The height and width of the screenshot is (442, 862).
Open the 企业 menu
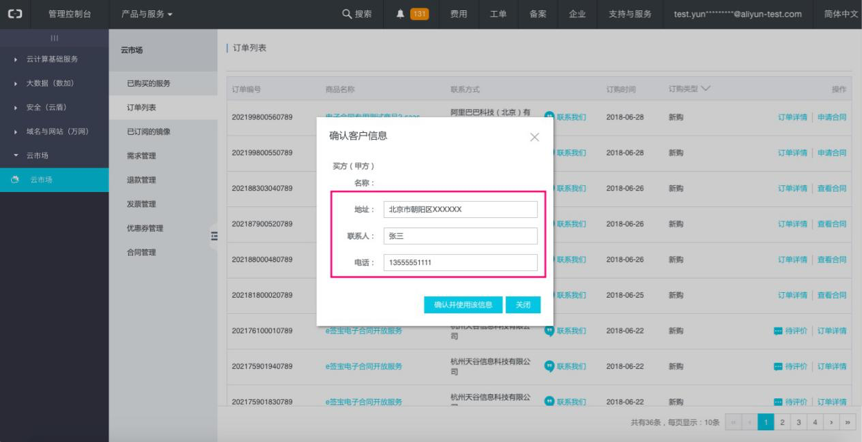click(577, 14)
